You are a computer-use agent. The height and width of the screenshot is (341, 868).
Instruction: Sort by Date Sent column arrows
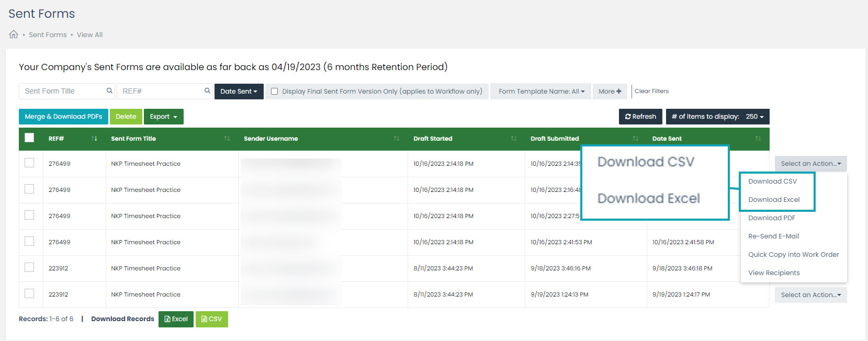pos(758,139)
